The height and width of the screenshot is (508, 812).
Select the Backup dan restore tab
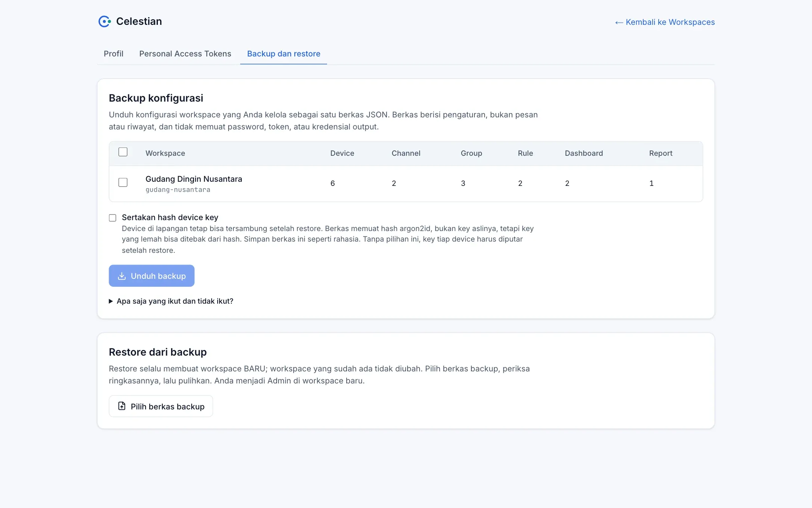(284, 54)
